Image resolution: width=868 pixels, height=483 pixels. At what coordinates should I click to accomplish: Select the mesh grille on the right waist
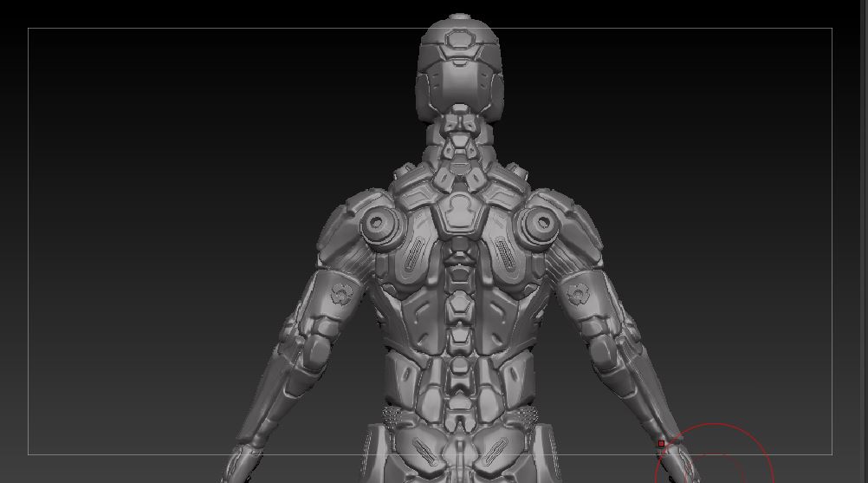[528, 416]
